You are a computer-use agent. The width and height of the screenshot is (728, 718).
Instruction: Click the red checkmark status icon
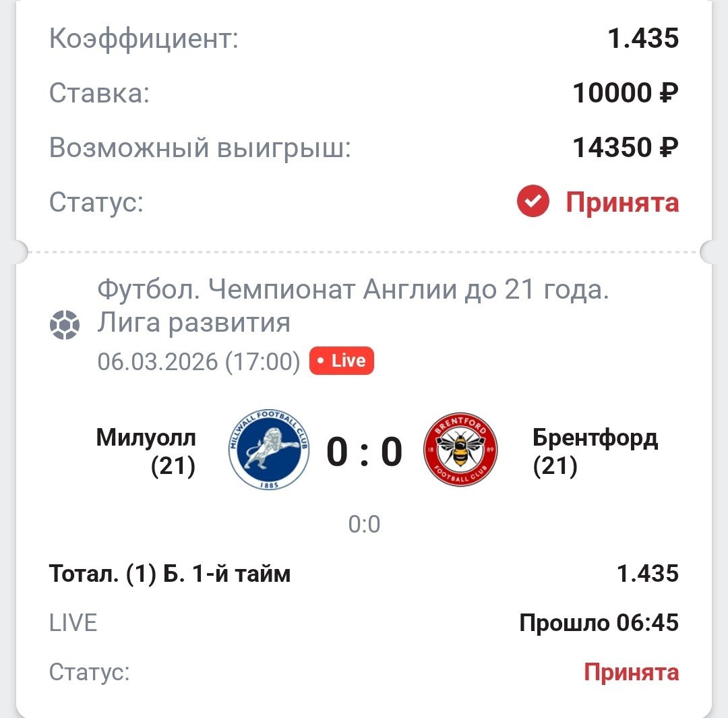pos(534,202)
